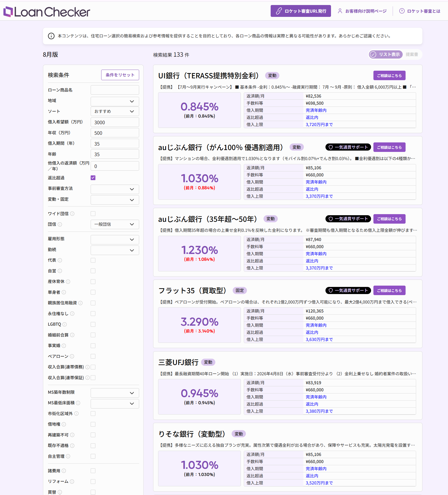
Task: Uncheck the 返比超過 checkbox
Action: pyautogui.click(x=93, y=178)
